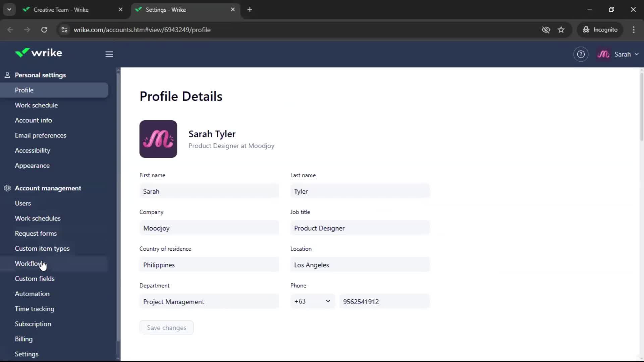Reload the page
Screen dimensions: 644x362
(x=44, y=30)
